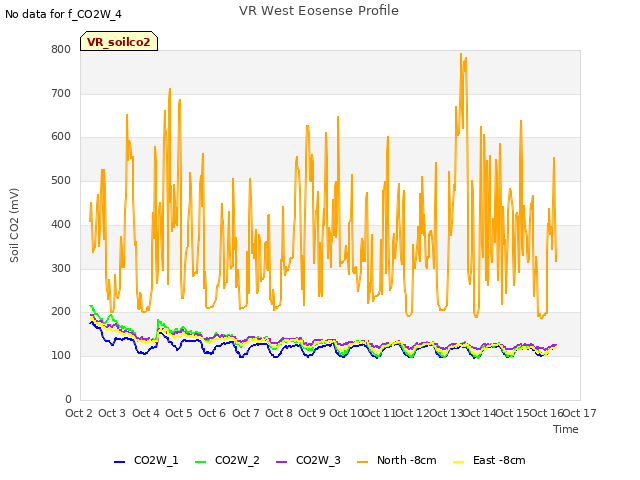Click the Oct 5 x-axis tick label
Viewport: 640px width, 480px height.
coord(179,413)
